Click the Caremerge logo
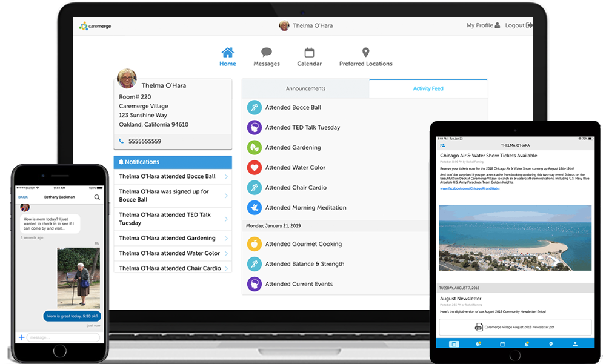This screenshot has width=606, height=364. 95,25
